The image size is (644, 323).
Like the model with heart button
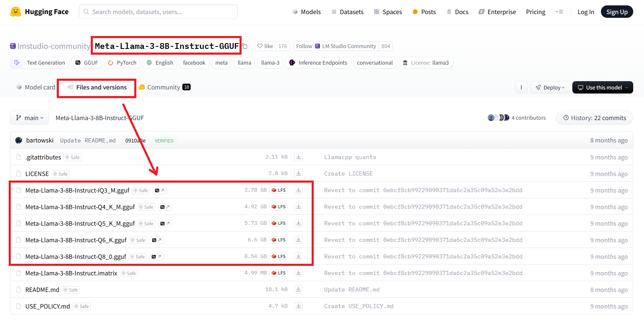tap(265, 46)
